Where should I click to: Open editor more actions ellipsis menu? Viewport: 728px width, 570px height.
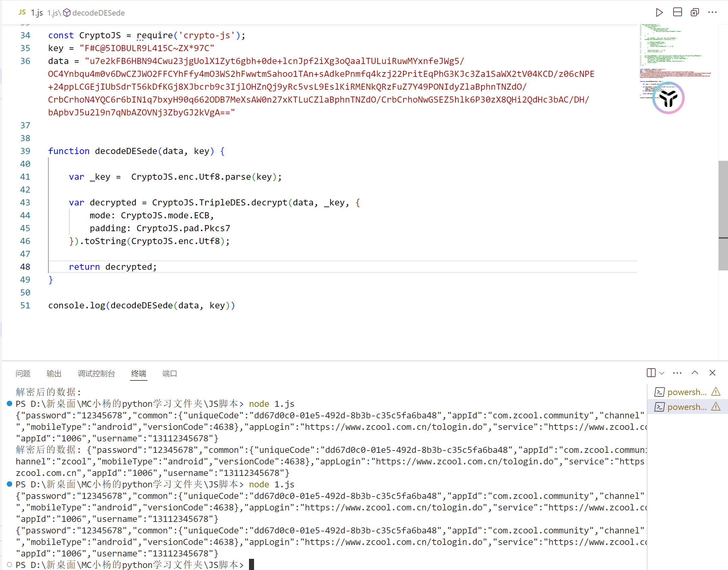712,13
